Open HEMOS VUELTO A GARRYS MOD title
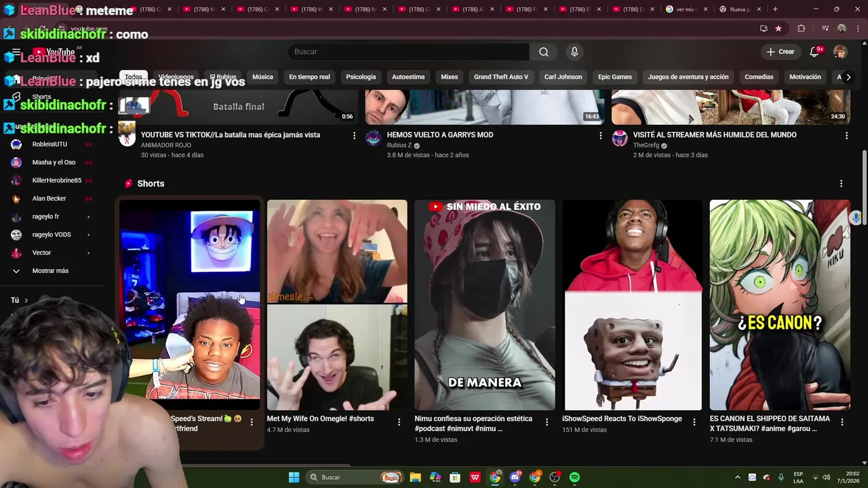 click(440, 135)
